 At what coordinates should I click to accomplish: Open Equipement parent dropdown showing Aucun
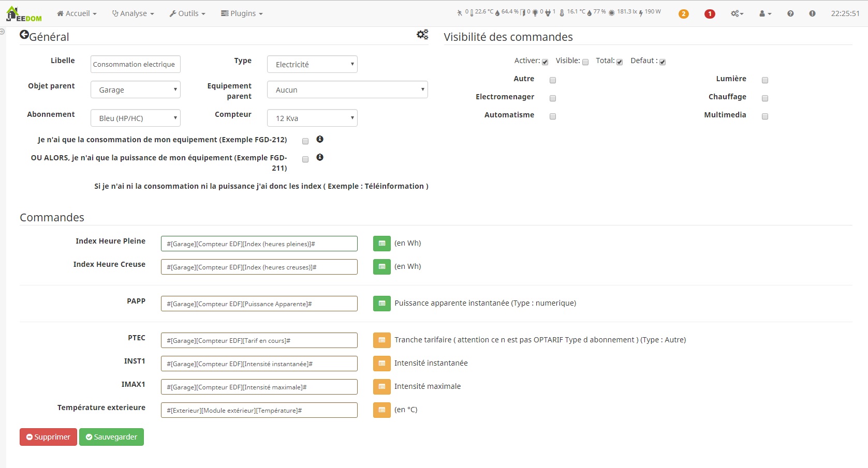[347, 89]
